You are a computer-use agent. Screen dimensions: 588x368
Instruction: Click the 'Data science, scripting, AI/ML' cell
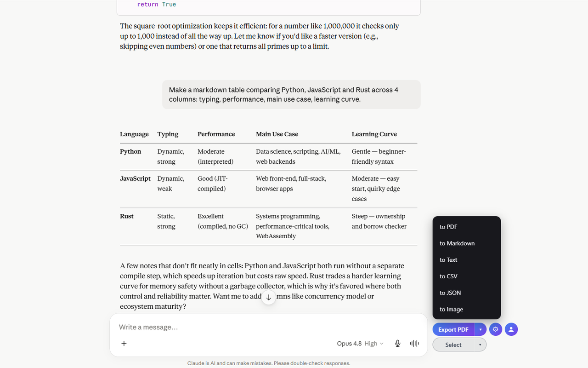tap(298, 156)
